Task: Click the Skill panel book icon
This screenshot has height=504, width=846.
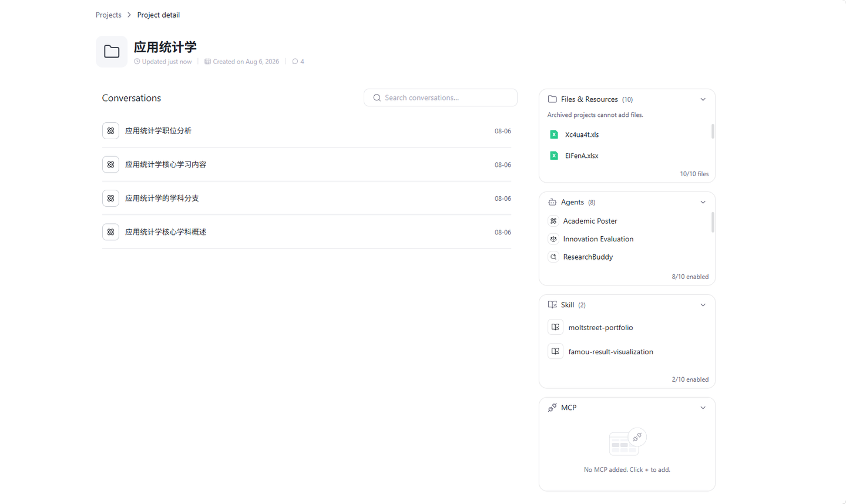Action: pos(552,305)
